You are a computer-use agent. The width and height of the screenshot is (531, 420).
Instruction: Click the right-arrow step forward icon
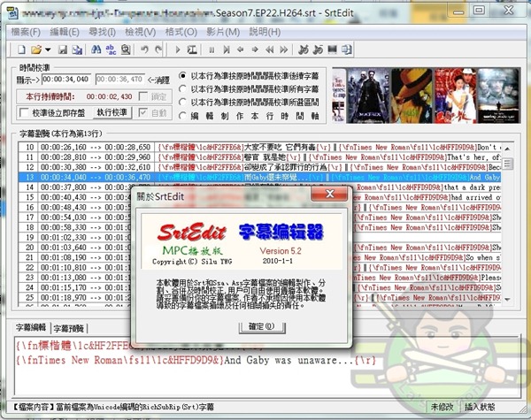(255, 50)
